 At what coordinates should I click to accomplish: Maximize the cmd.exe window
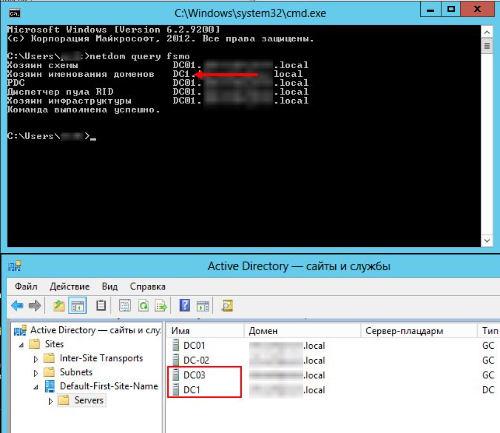[x=451, y=9]
